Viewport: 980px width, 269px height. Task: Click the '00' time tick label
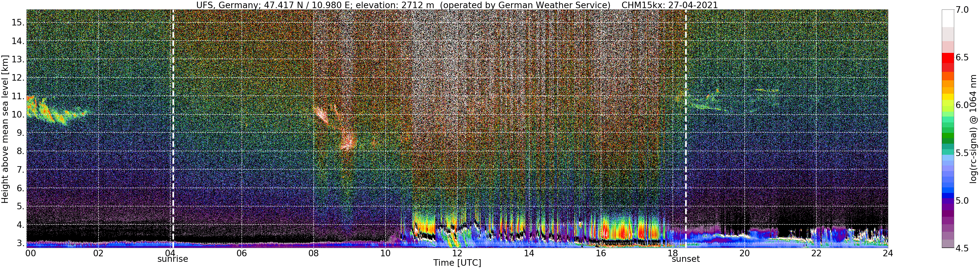tap(30, 253)
